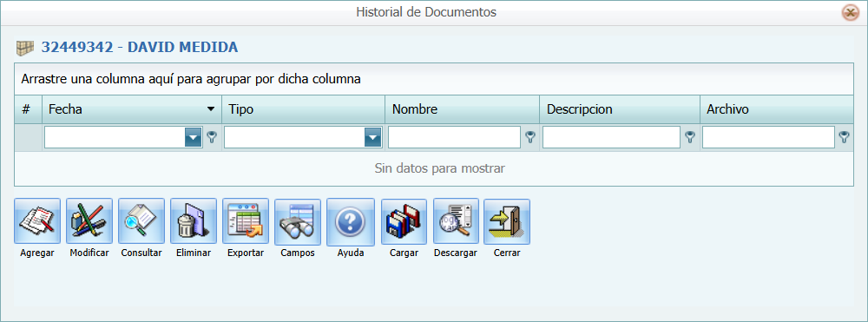Click the Cerrar label text

pyautogui.click(x=507, y=253)
